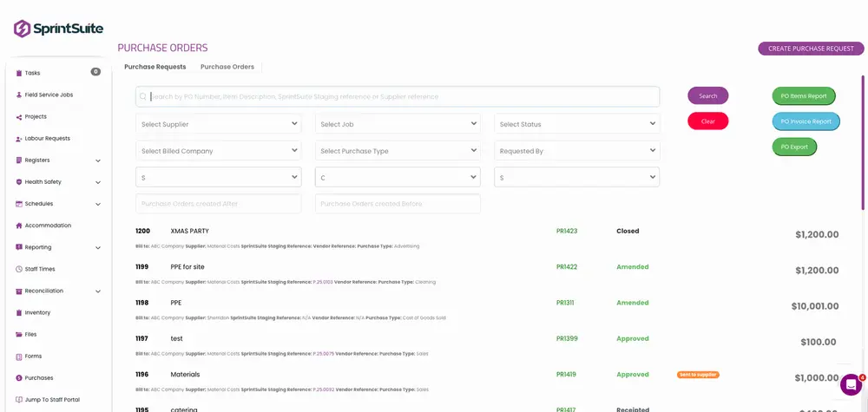Viewport: 868px width, 412px height.
Task: Click the $10,001.00 amount
Action: pyautogui.click(x=815, y=306)
